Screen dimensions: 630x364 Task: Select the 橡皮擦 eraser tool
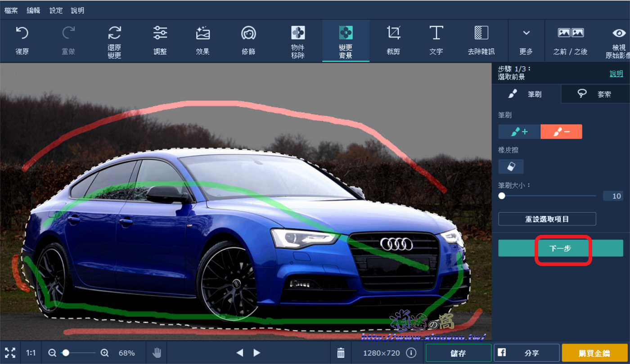click(x=511, y=166)
